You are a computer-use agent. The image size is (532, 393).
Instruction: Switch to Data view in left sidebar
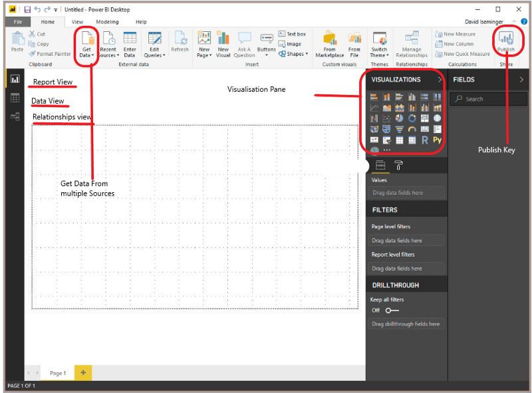pyautogui.click(x=15, y=98)
